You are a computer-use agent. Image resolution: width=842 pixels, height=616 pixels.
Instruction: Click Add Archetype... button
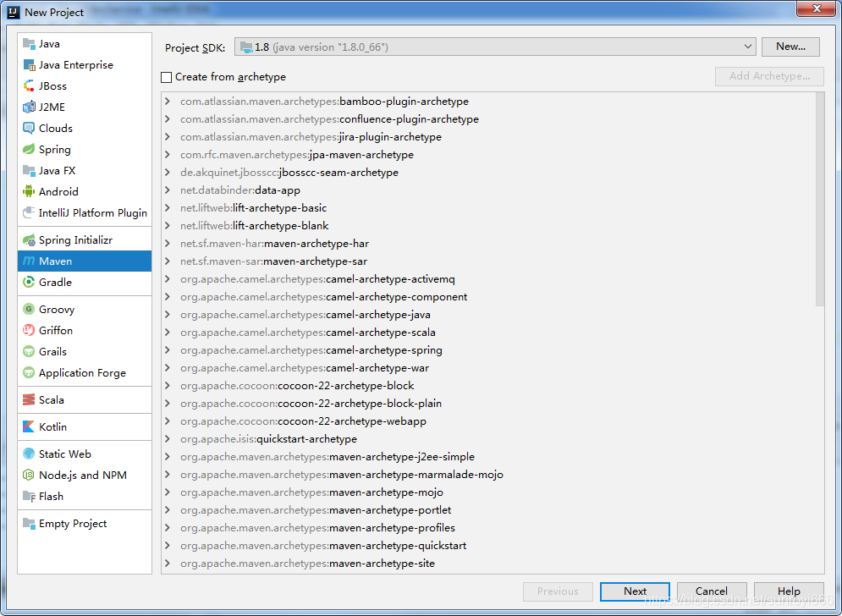[769, 76]
